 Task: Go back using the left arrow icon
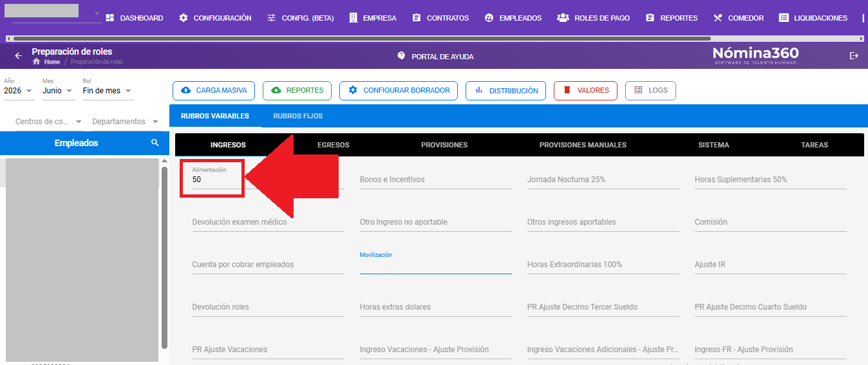tap(18, 56)
